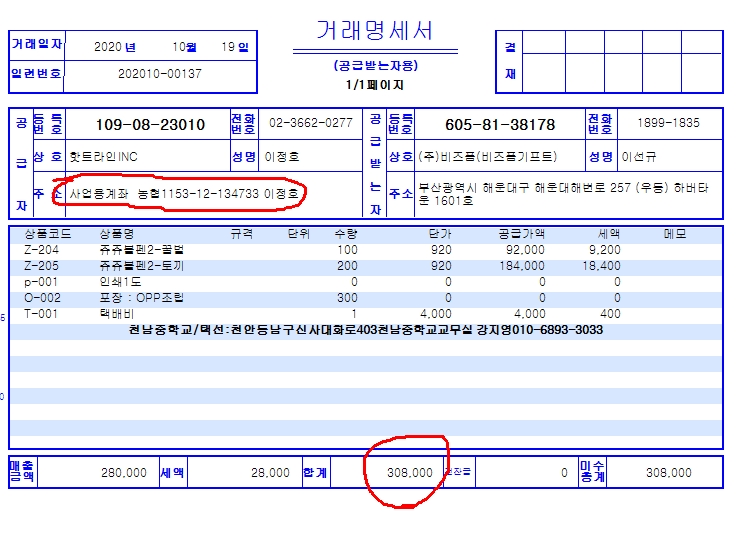Select the recipient registration number 605-81-38178
Image resolution: width=745 pixels, height=534 pixels.
[x=499, y=125]
